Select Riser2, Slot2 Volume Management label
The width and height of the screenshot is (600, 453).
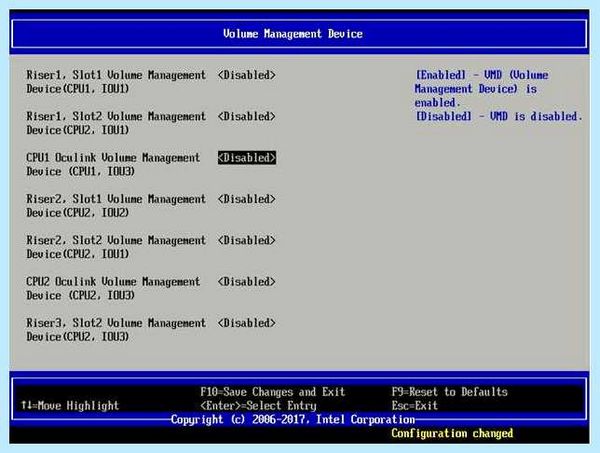point(116,247)
